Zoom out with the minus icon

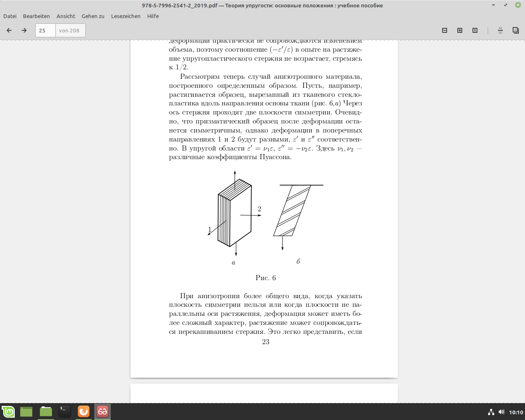[445, 30]
